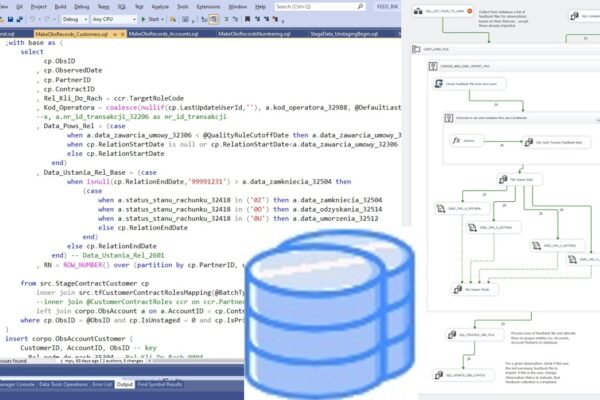Click the decrease indent icon
Viewport: 600px width, 400px height.
[x=226, y=19]
